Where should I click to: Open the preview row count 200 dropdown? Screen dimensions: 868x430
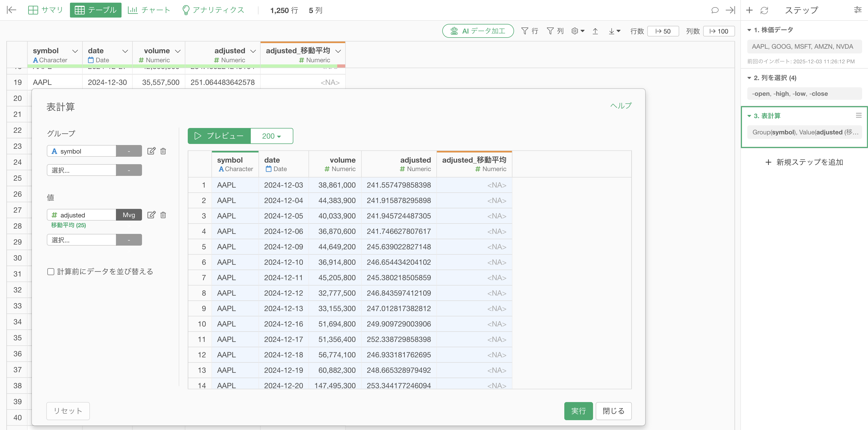272,136
